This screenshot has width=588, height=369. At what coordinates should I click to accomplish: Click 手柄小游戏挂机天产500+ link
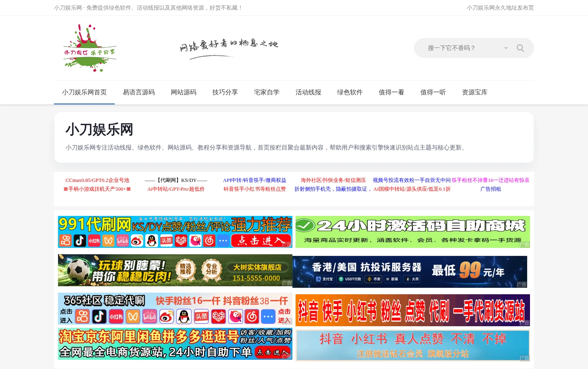(97, 189)
